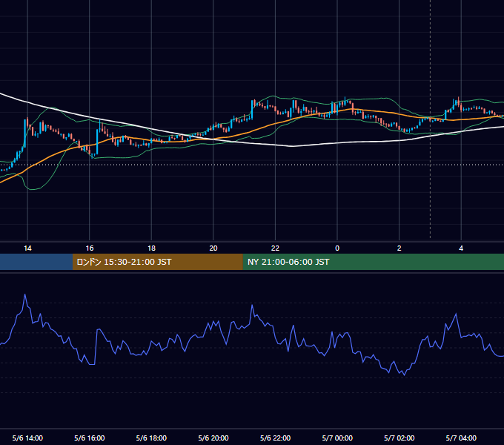Image resolution: width=504 pixels, height=445 pixels.
Task: Click the 5/7 00:00 indicator axis label
Action: (337, 438)
